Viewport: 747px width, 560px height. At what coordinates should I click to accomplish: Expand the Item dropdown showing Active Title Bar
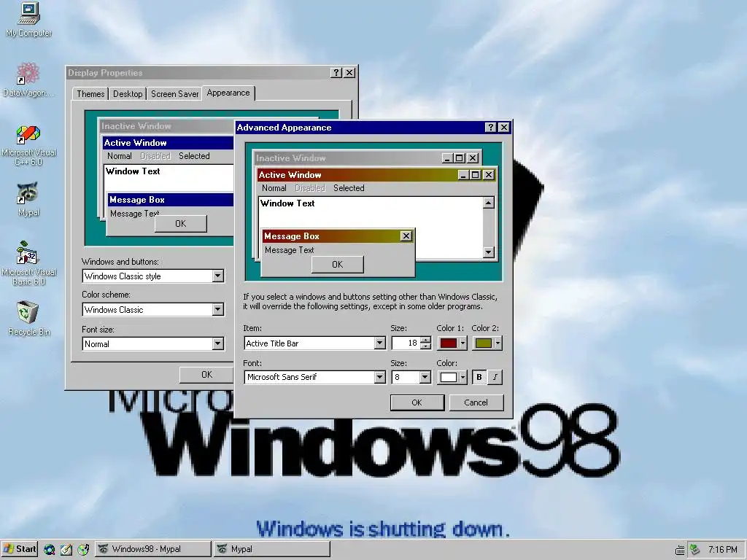coord(379,343)
